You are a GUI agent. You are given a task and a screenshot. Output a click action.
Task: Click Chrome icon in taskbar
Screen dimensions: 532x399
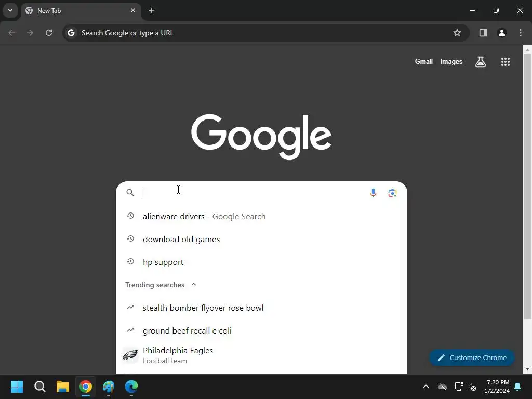86,387
